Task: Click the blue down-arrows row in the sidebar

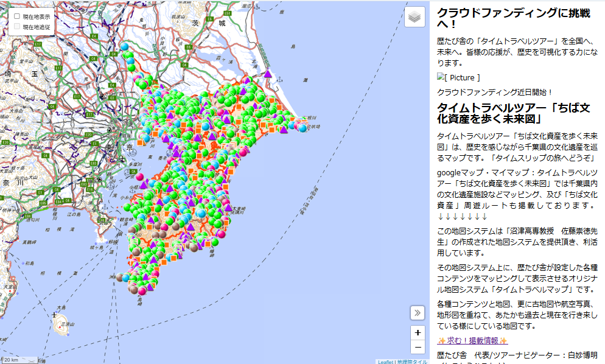Action: 463,216
